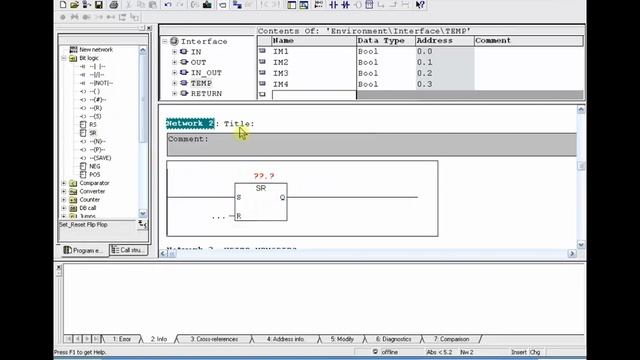Expand the OUT interface node
The width and height of the screenshot is (640, 360).
coord(174,62)
